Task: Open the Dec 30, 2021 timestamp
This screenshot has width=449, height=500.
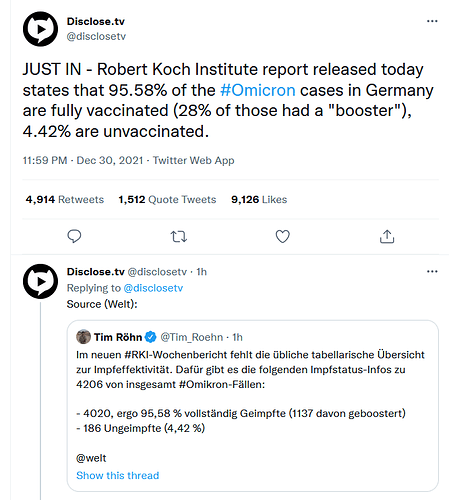Action: coord(110,160)
